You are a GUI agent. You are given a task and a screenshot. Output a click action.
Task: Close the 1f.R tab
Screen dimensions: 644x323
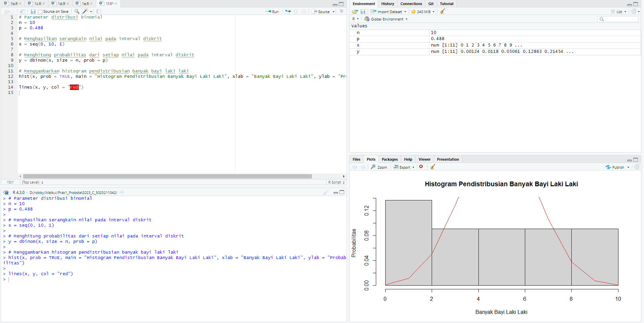(x=116, y=4)
